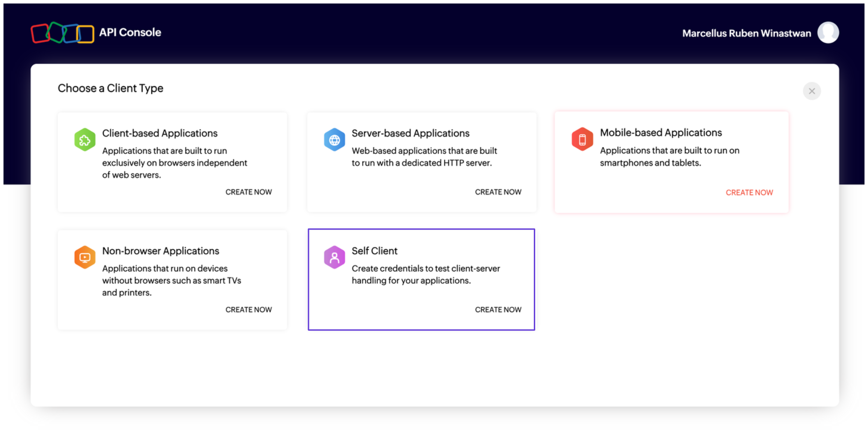Select the Client-based Applications card heading
Image resolution: width=868 pixels, height=437 pixels.
tap(160, 133)
